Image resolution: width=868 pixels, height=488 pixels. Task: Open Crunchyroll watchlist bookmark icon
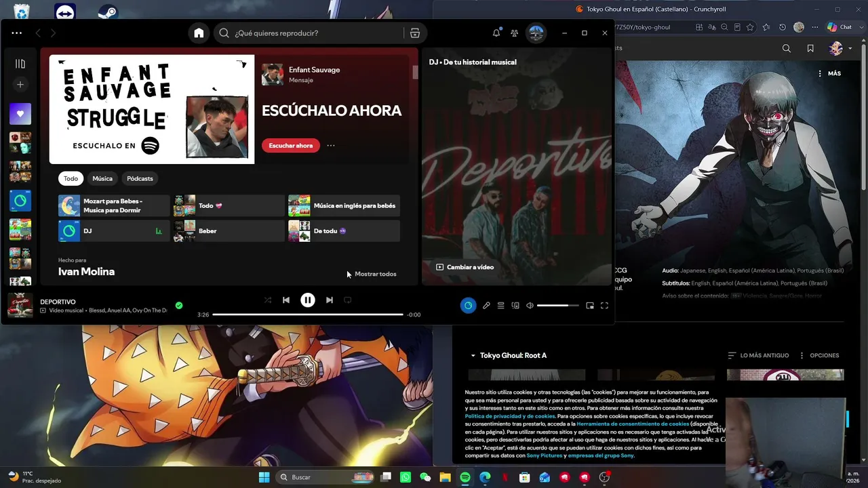coord(810,48)
